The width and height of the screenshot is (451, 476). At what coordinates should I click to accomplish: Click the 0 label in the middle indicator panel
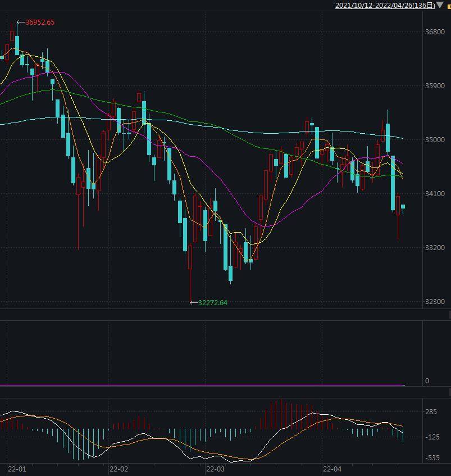click(x=427, y=381)
